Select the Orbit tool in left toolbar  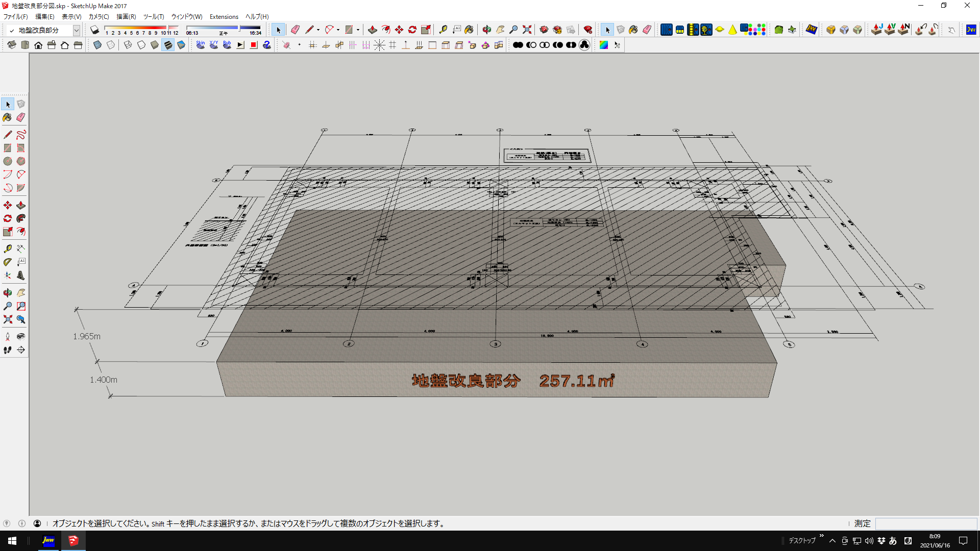click(x=8, y=293)
